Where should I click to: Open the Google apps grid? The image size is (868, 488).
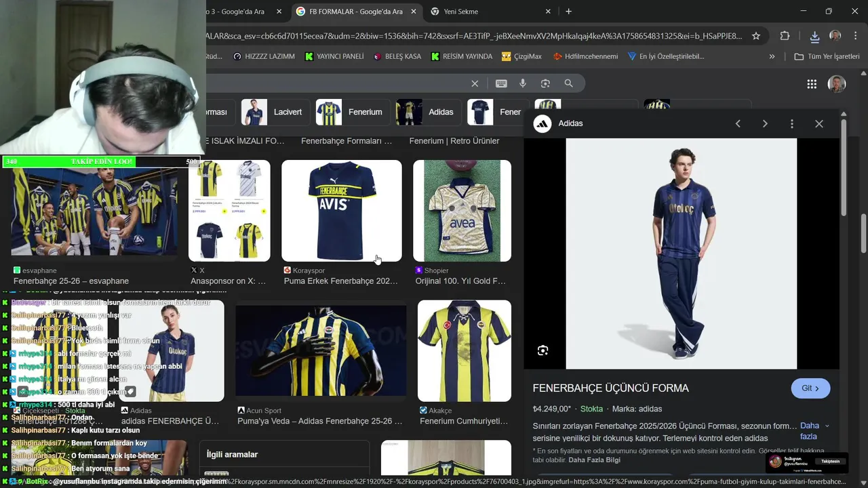click(x=812, y=84)
